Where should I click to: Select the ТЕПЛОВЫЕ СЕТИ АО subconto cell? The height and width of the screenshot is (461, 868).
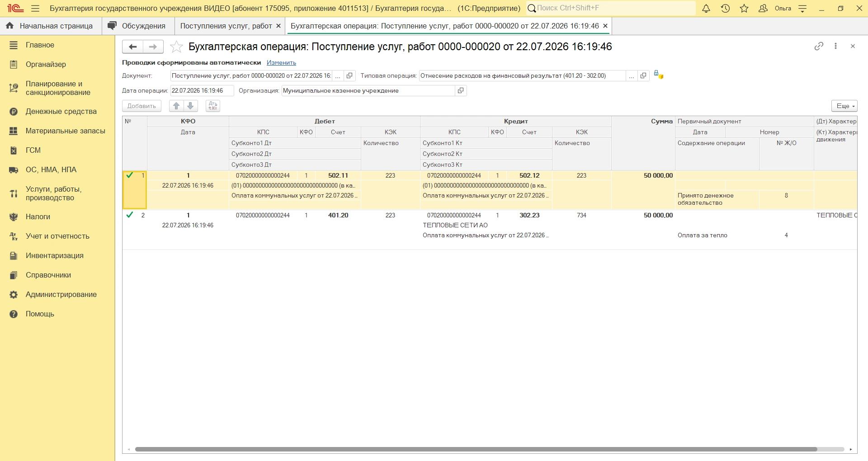(x=486, y=225)
